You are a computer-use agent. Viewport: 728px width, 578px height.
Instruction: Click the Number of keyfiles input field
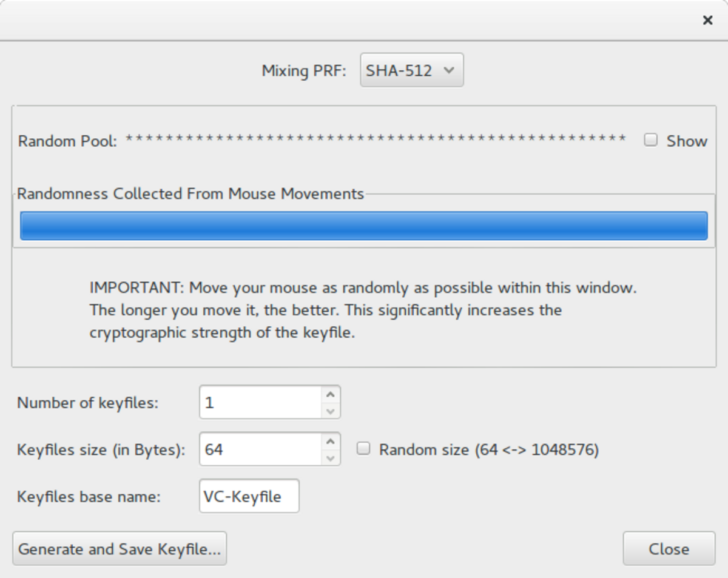[x=260, y=402]
